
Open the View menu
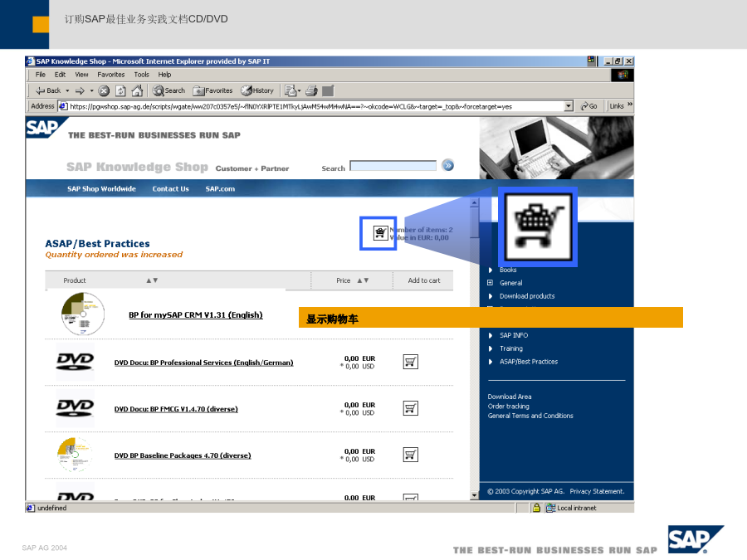81,75
